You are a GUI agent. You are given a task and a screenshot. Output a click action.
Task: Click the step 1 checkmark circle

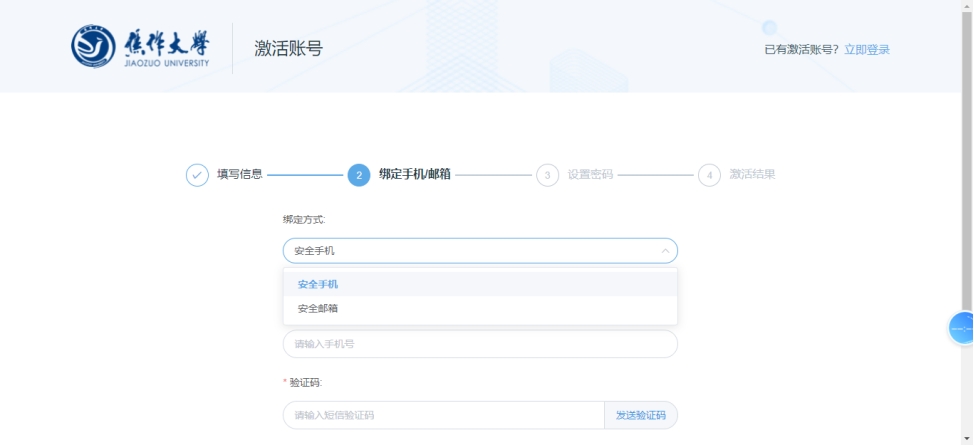coord(197,175)
